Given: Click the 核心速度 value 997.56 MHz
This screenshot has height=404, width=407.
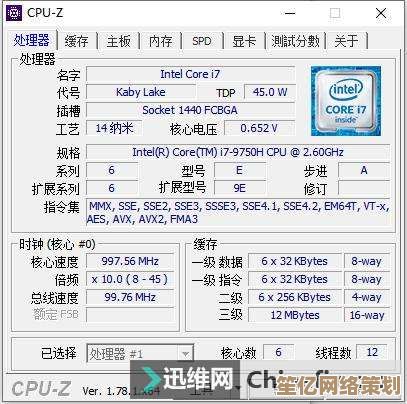Looking at the screenshot, I should (130, 261).
